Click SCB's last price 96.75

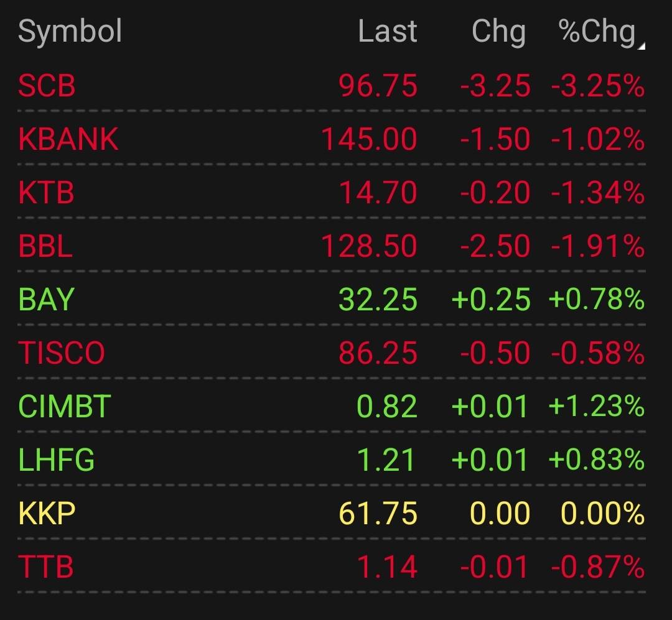pyautogui.click(x=378, y=86)
